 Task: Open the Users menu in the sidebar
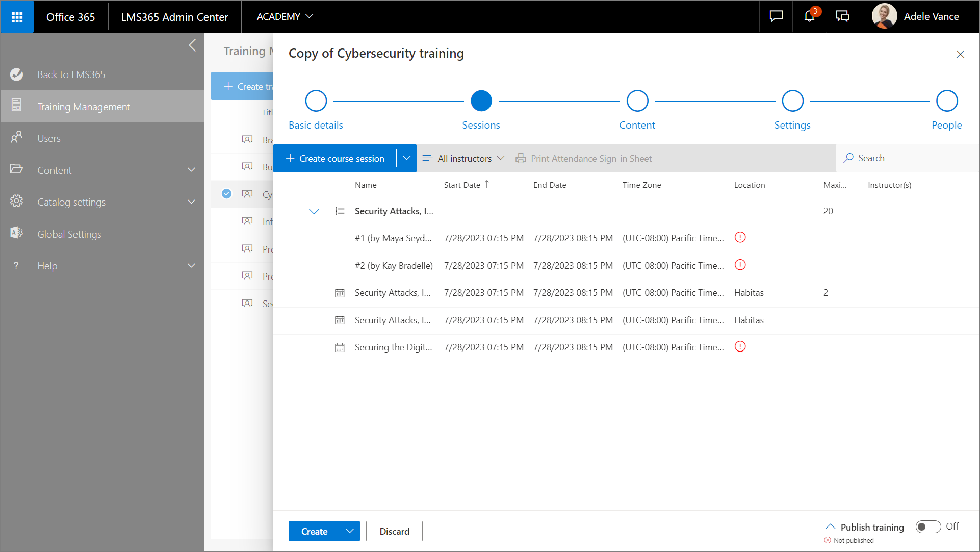pos(49,138)
